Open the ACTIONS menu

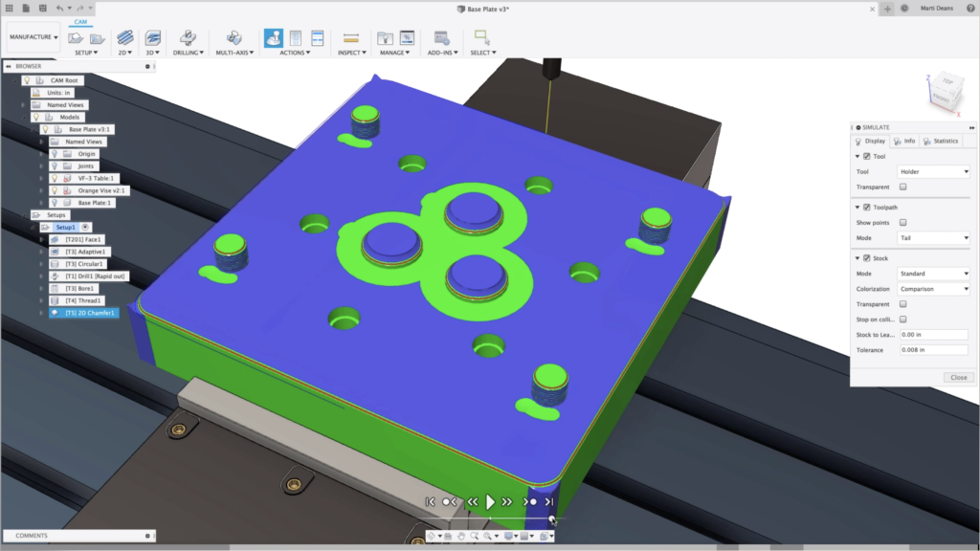[295, 53]
